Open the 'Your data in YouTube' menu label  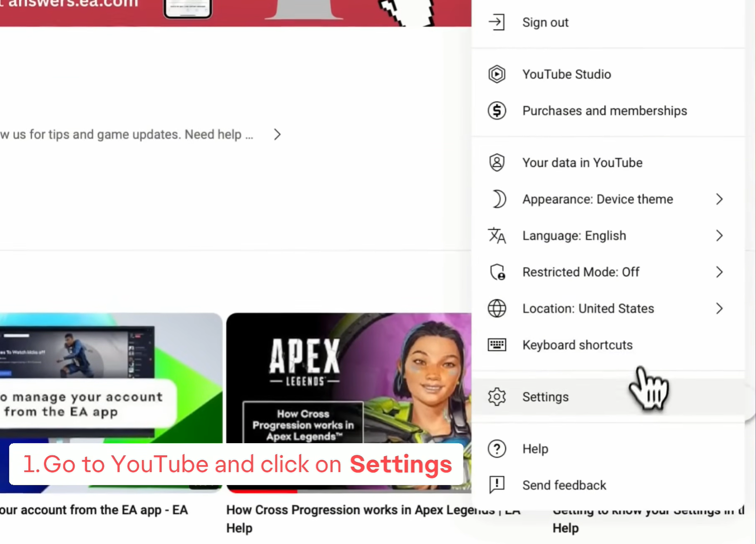coord(583,163)
